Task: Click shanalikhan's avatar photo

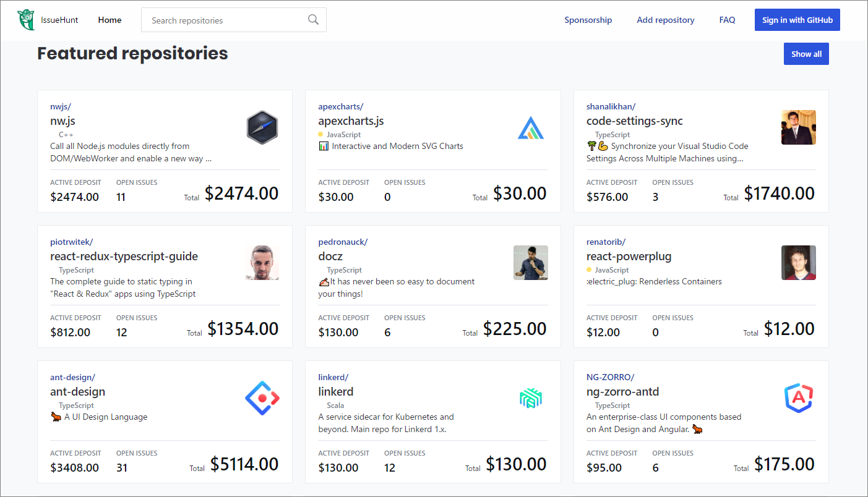Action: (x=799, y=127)
